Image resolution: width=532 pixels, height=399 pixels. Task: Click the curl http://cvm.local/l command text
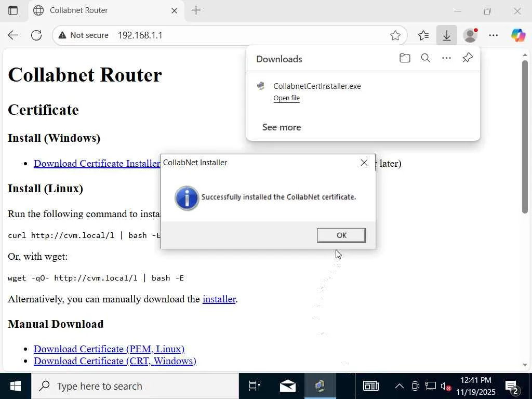[x=85, y=235]
